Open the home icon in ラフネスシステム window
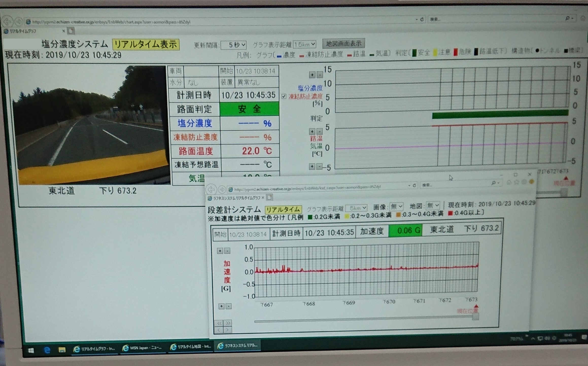This screenshot has width=588, height=366. [509, 182]
